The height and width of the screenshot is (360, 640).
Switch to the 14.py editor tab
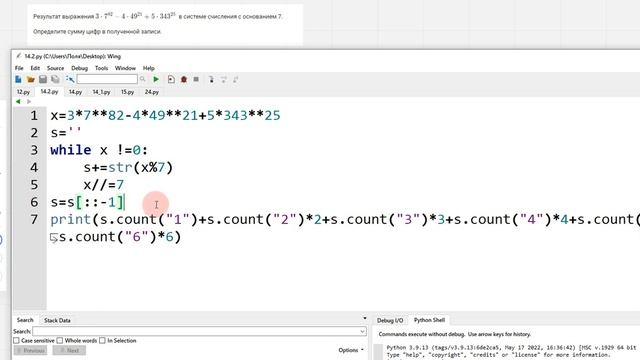75,92
